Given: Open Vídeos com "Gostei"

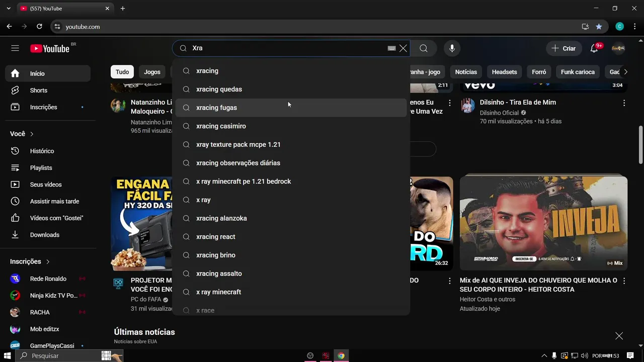Looking at the screenshot, I should pos(48,218).
